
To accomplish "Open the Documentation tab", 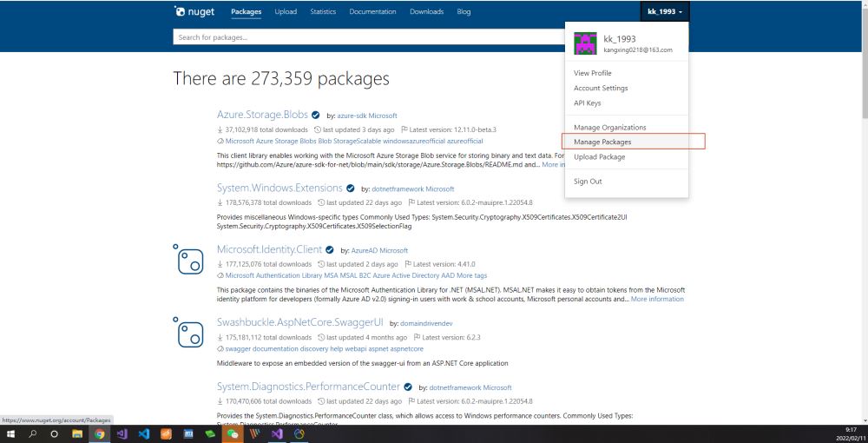I will (372, 11).
